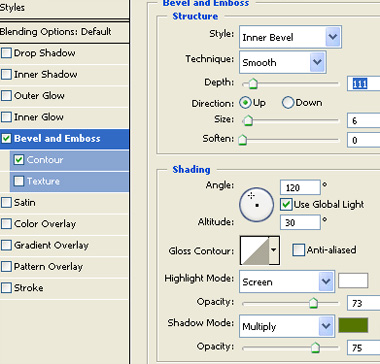Open the Gloss Contour picker arrow
Viewport: 380px width, 364px height.
click(274, 250)
